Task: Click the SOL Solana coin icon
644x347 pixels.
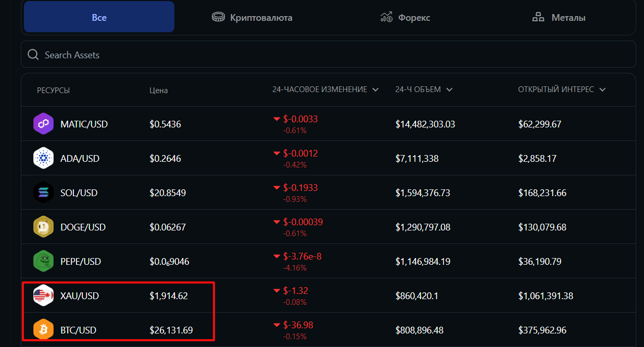Action: [x=43, y=192]
